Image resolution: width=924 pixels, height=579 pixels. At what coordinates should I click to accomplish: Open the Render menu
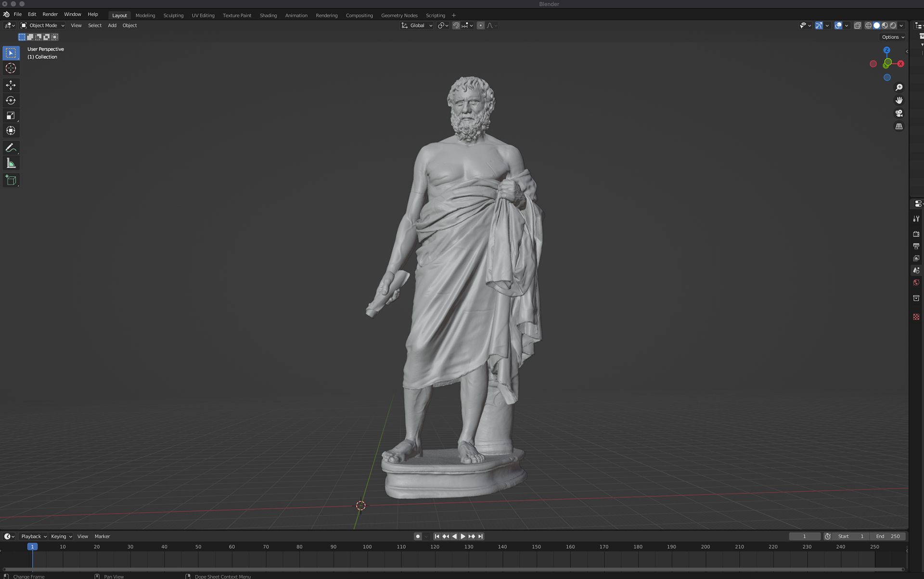50,14
